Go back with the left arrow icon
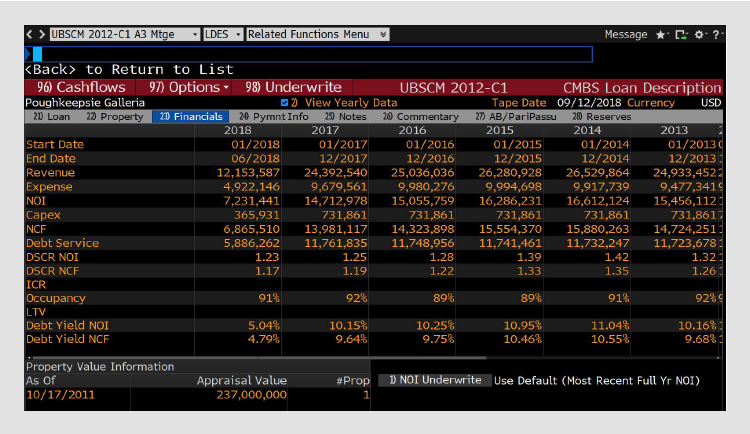 click(30, 34)
